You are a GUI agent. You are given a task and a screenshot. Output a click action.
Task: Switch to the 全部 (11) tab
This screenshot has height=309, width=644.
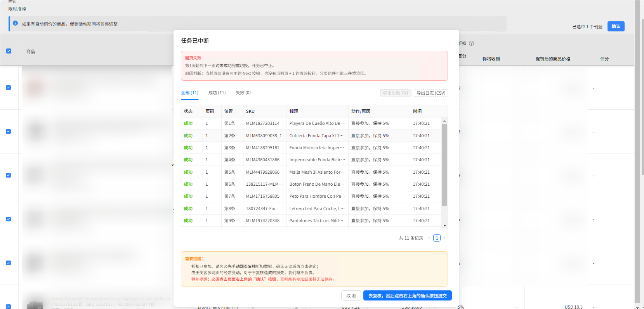pyautogui.click(x=189, y=93)
